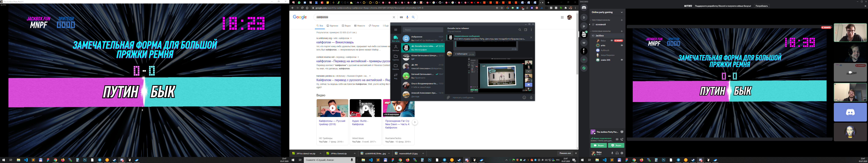Image resolution: width=868 pixels, height=163 pixels.
Task: Open emoji picker in Telegram
Action: 524,97
